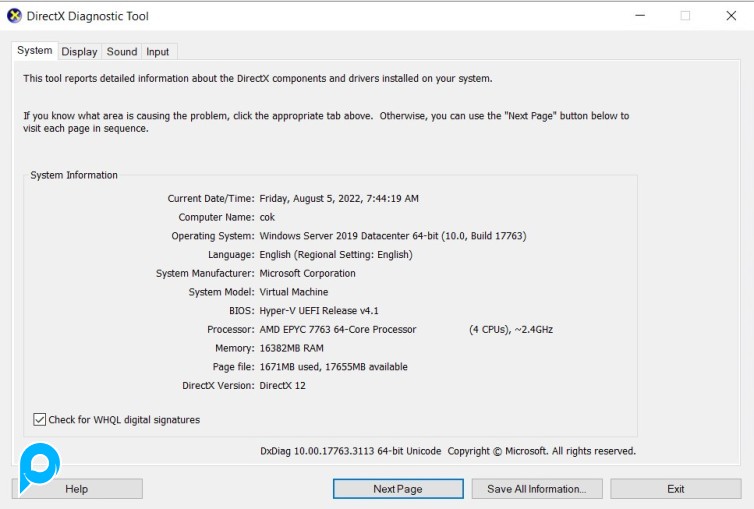Click the 'DirectX 12' version value
754x509 pixels.
283,386
